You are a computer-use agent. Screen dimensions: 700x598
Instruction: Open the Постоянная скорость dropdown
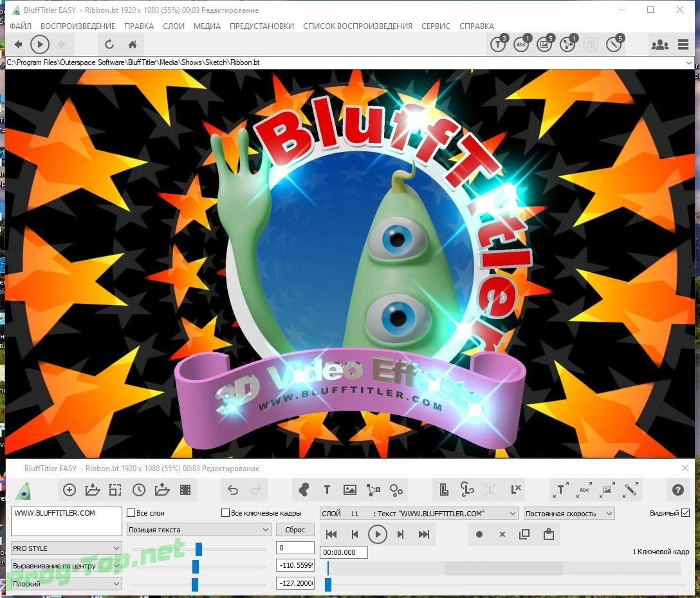click(569, 514)
